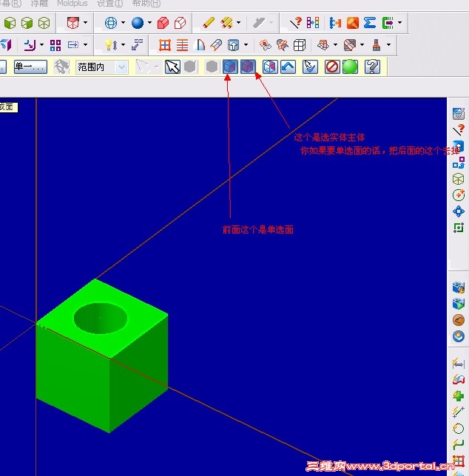
Task: Click the four-squares grid icon
Action: [55, 45]
